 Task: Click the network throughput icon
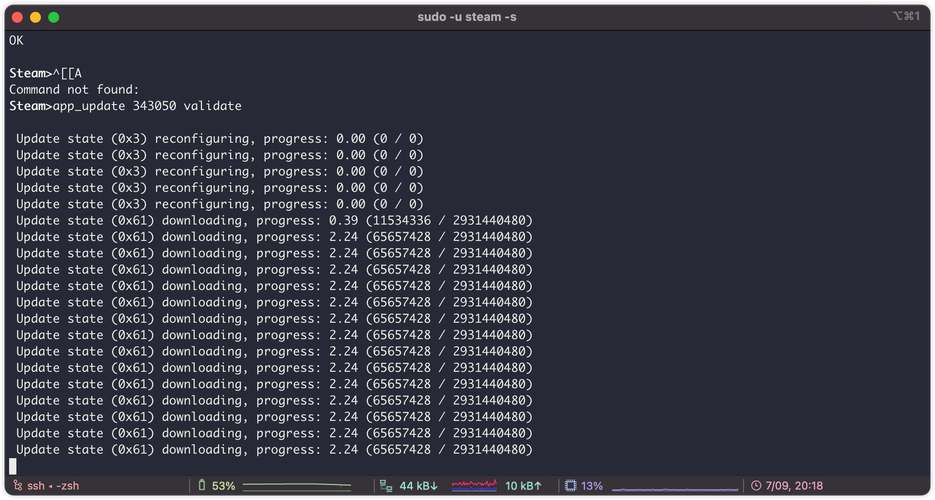[385, 486]
